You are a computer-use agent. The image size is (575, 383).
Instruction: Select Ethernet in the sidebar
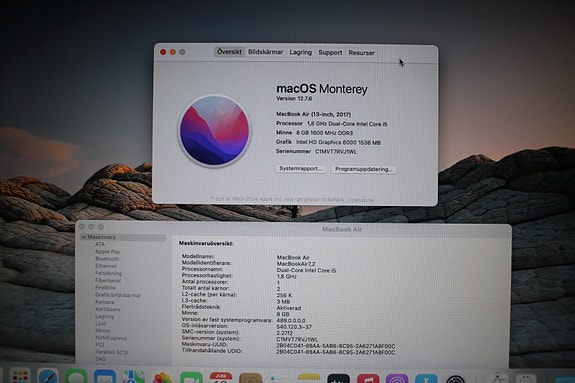tap(106, 266)
